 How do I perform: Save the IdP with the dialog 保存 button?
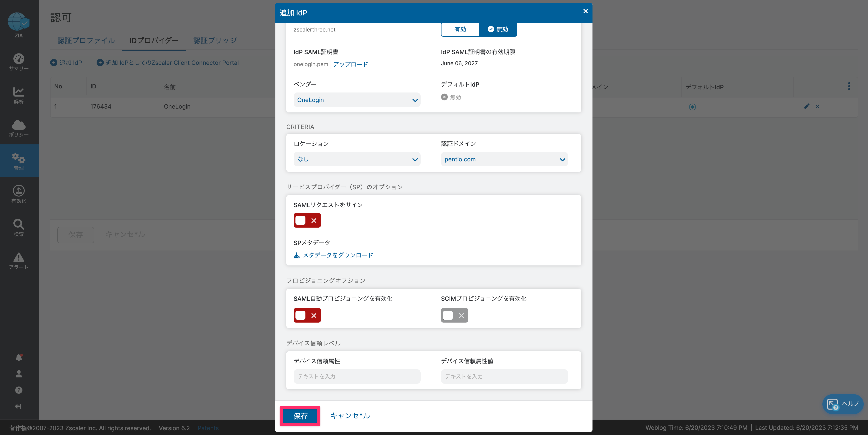click(300, 416)
